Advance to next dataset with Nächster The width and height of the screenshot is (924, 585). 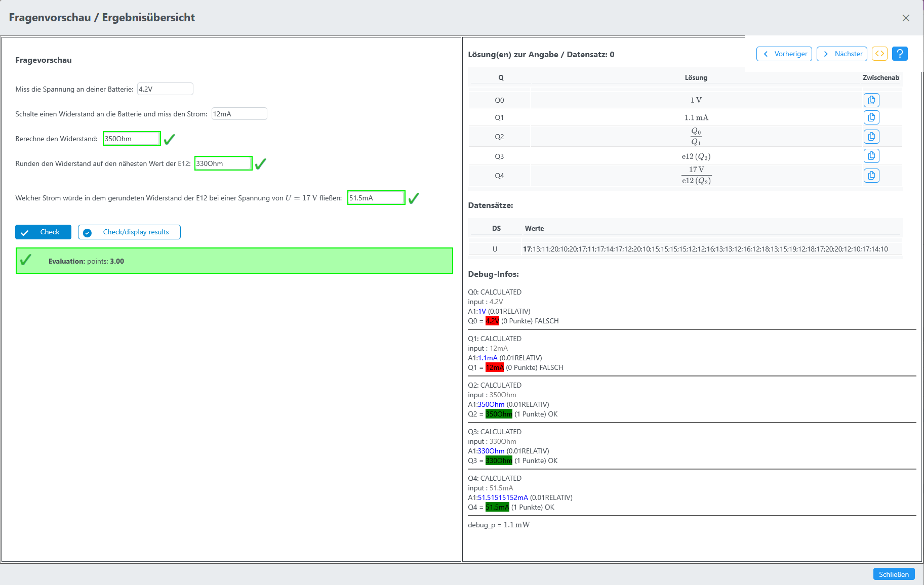841,54
